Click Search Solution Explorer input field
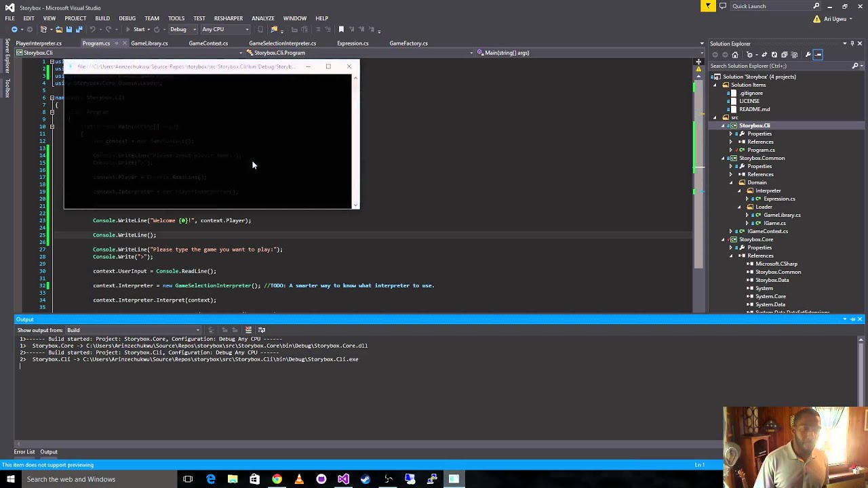The width and height of the screenshot is (868, 488). coord(778,66)
